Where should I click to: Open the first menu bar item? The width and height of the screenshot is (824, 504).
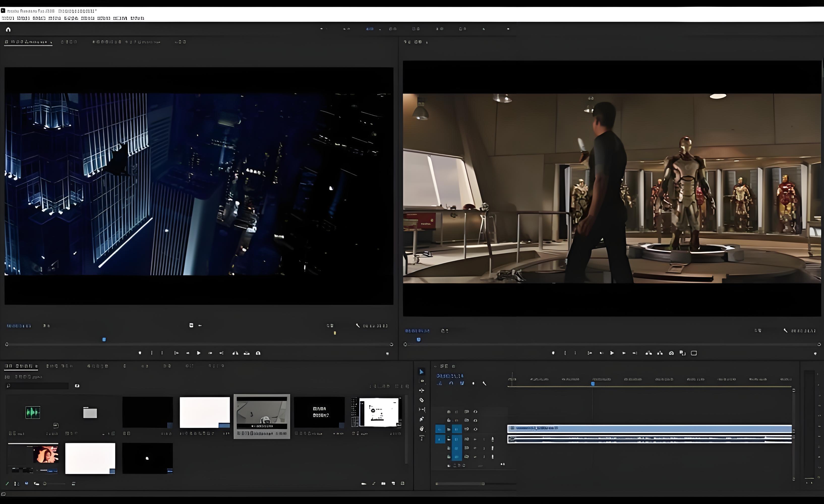[x=8, y=18]
